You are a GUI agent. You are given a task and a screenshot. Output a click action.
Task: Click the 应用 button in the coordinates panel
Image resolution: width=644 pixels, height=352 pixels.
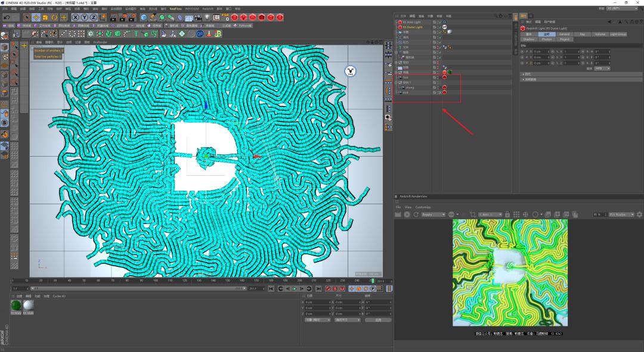tap(378, 320)
